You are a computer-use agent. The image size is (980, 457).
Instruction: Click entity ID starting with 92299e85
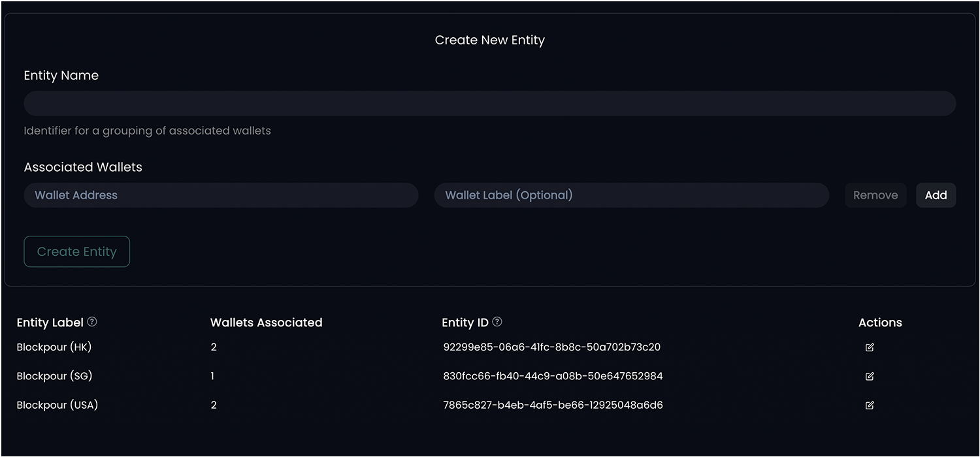(x=552, y=347)
